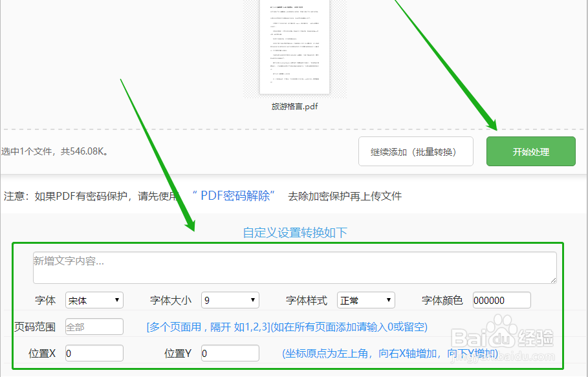Click the 字体颜色 field showing 000000

point(501,299)
